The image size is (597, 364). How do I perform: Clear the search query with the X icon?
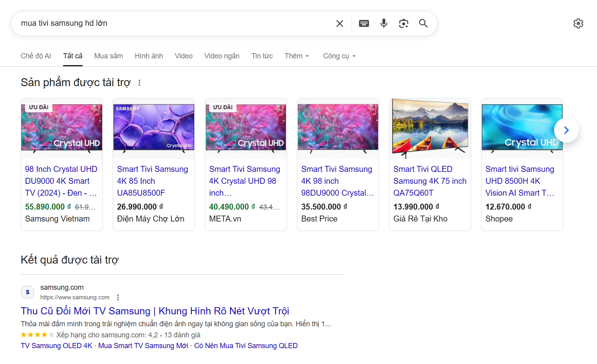(340, 23)
